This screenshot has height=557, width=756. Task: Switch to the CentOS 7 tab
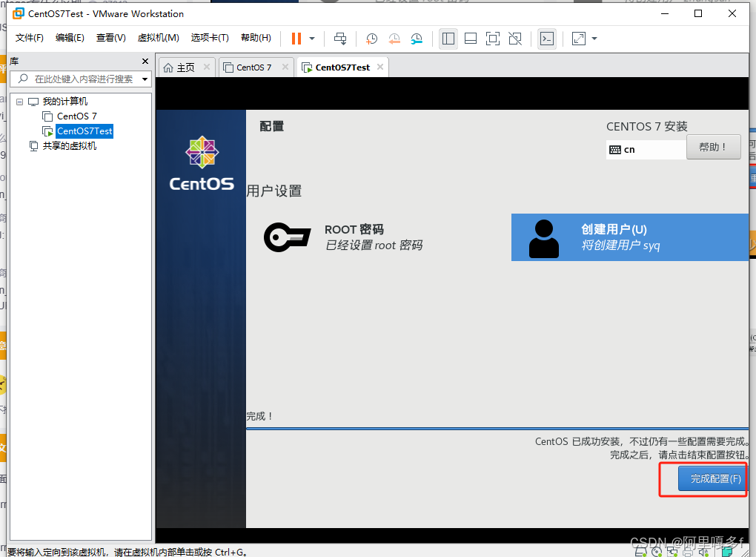(x=254, y=66)
